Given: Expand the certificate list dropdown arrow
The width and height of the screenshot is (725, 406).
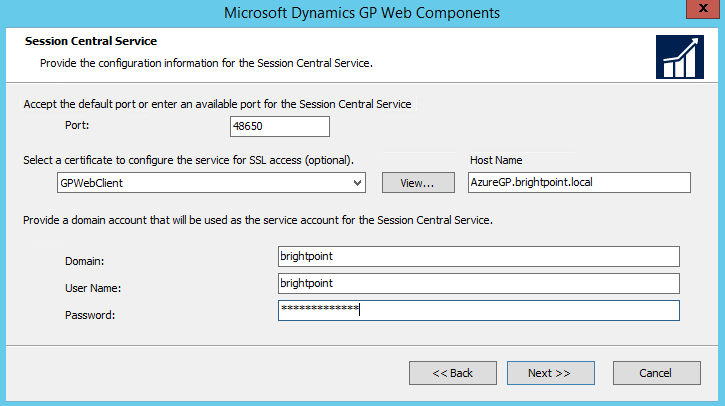Looking at the screenshot, I should point(357,183).
